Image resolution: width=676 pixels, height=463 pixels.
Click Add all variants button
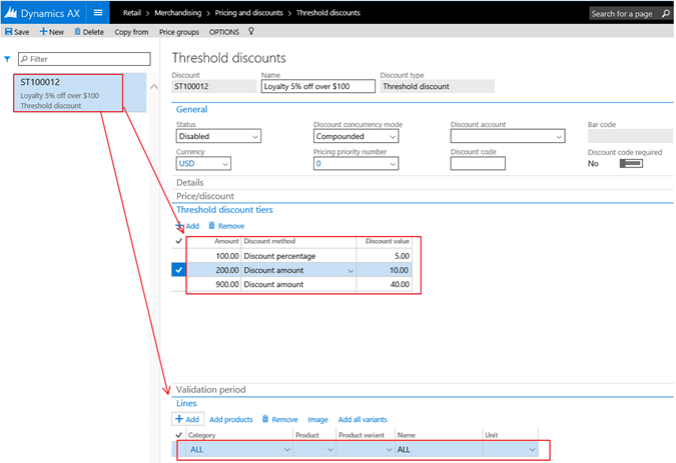[x=362, y=419]
